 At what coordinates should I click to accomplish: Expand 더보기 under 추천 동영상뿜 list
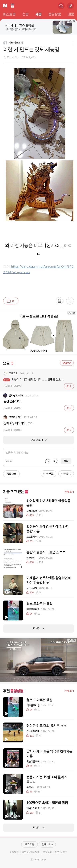pos(38,828)
